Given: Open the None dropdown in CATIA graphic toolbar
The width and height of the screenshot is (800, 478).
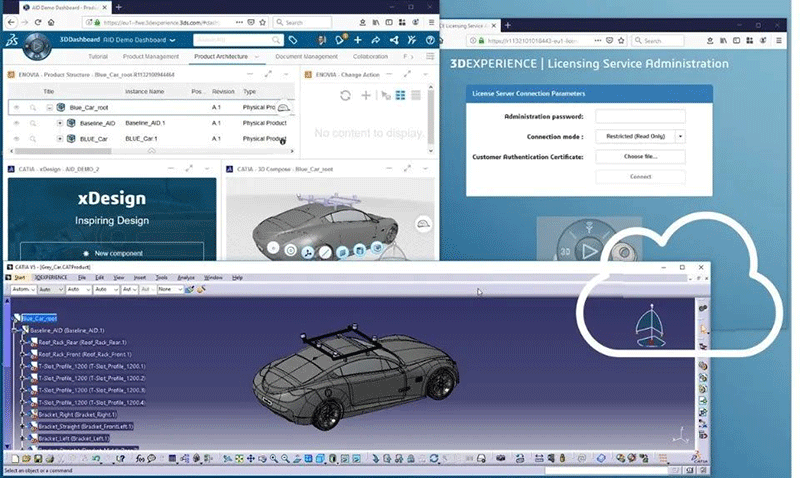Looking at the screenshot, I should [x=169, y=289].
